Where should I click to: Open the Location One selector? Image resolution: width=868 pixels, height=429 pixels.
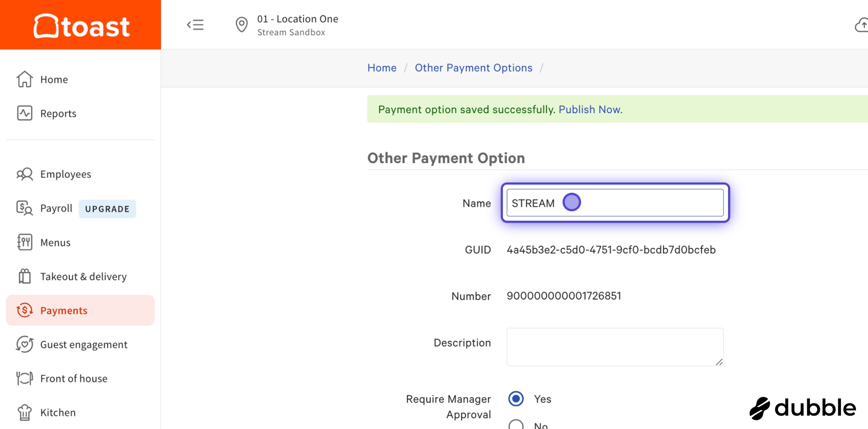coord(298,25)
